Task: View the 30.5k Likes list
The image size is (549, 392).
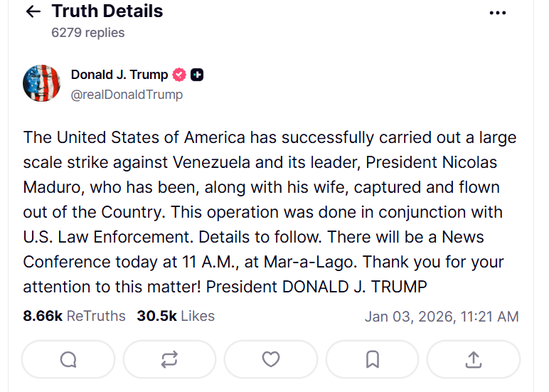Action: coord(175,316)
